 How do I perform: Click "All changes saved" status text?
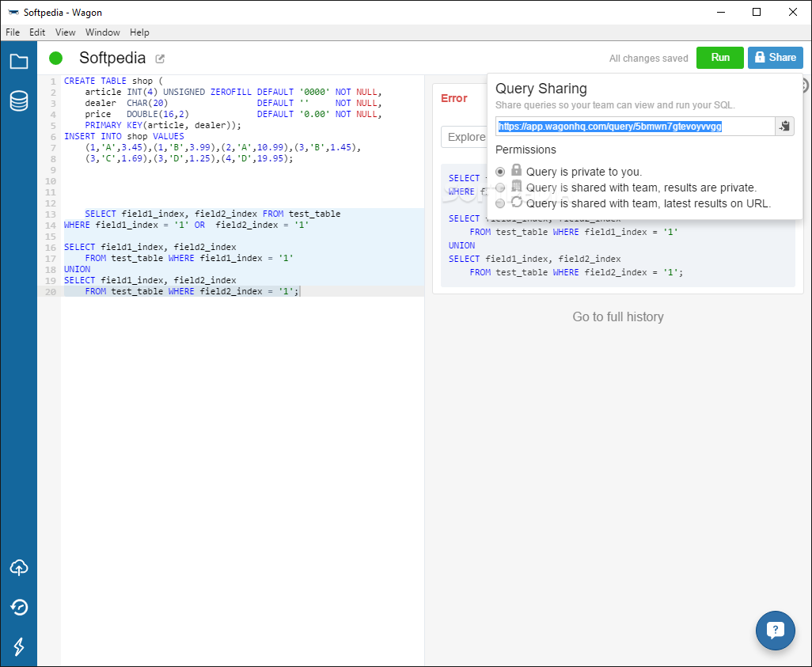pyautogui.click(x=648, y=59)
